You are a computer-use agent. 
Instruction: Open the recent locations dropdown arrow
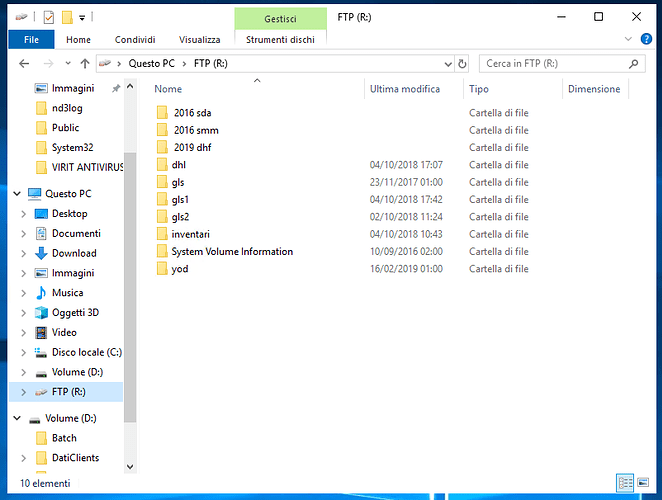click(x=68, y=64)
